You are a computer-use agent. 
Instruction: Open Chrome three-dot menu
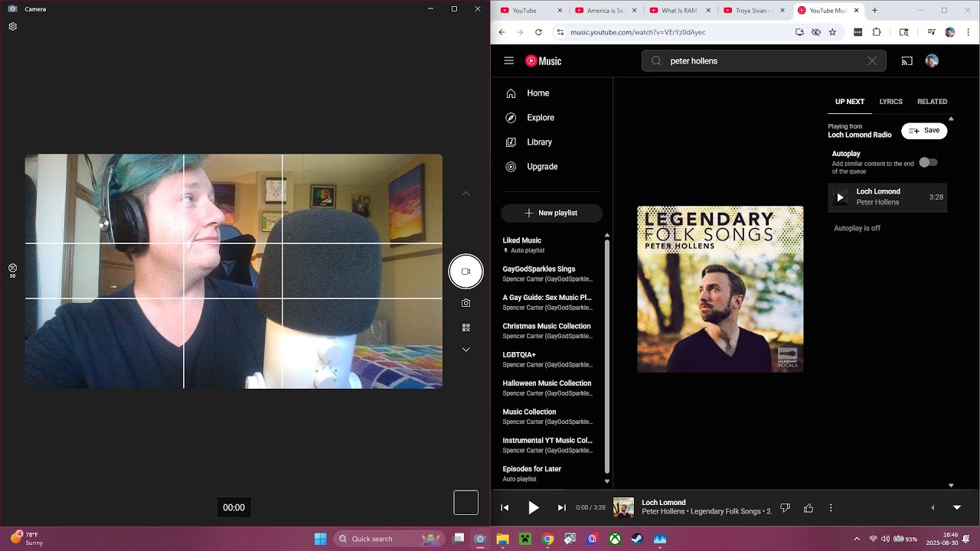(969, 32)
